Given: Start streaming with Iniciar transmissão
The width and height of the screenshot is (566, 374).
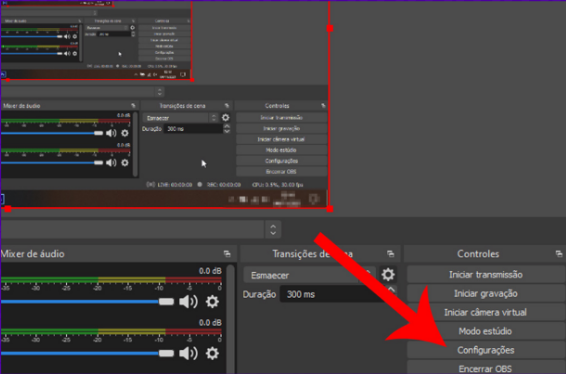Looking at the screenshot, I should (x=486, y=275).
